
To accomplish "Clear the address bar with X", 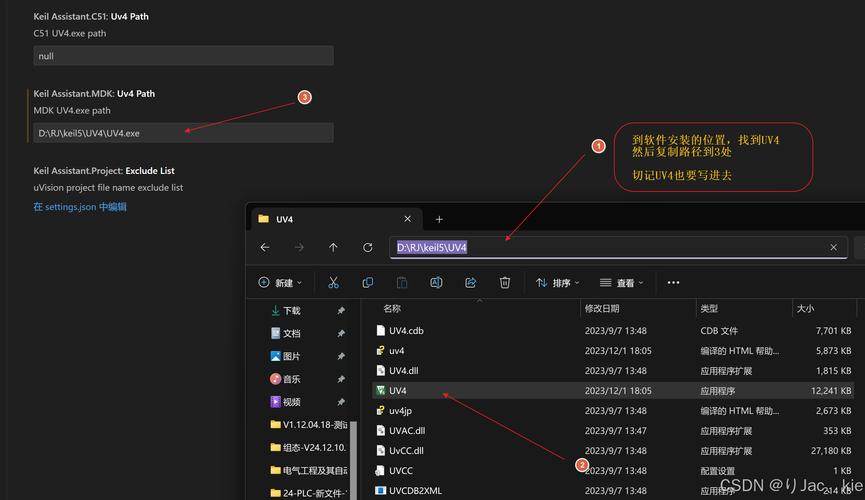I will (834, 247).
